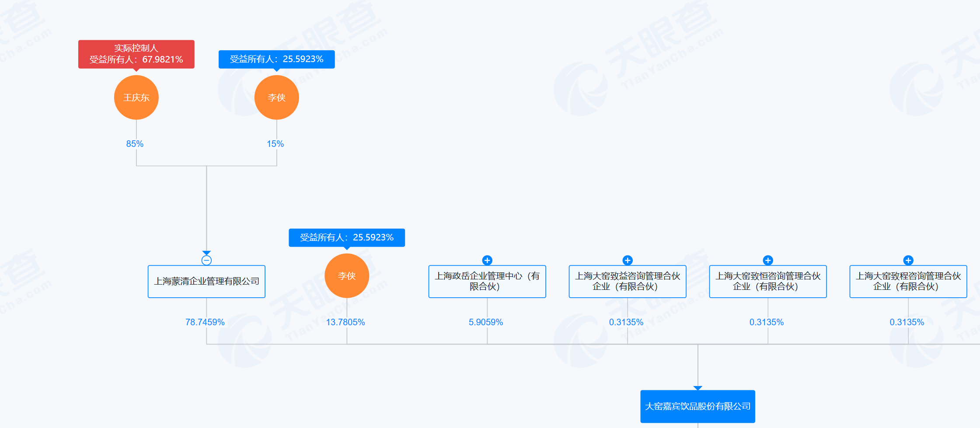Select the 李侠 circle with 15% stake

coord(277,97)
